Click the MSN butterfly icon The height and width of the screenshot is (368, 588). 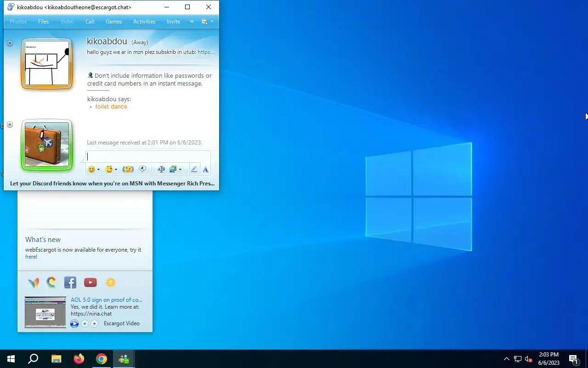34,282
